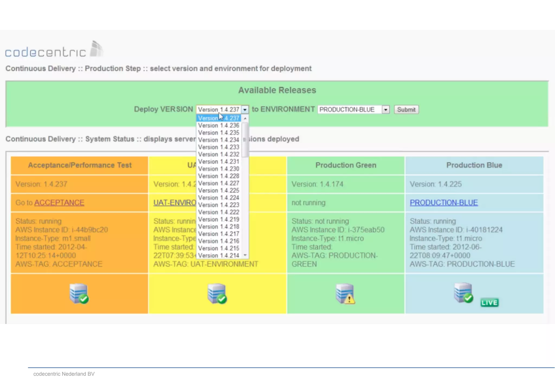Pick Version 1.4.219 in the list

[219, 219]
